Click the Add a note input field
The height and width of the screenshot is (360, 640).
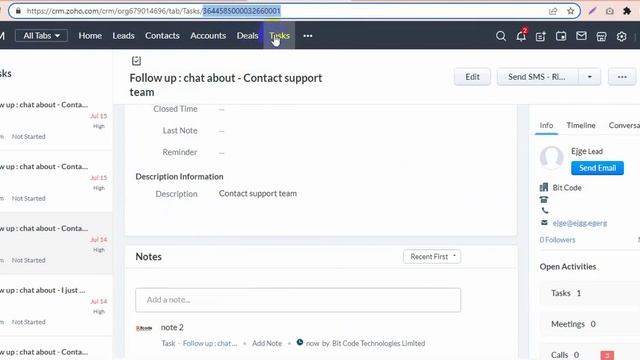click(x=298, y=300)
